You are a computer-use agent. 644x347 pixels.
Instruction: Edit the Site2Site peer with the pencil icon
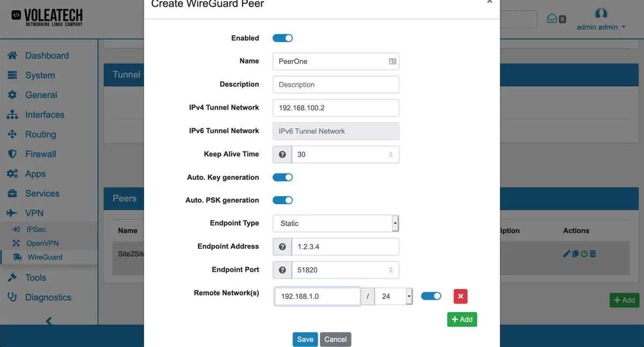[x=566, y=253]
